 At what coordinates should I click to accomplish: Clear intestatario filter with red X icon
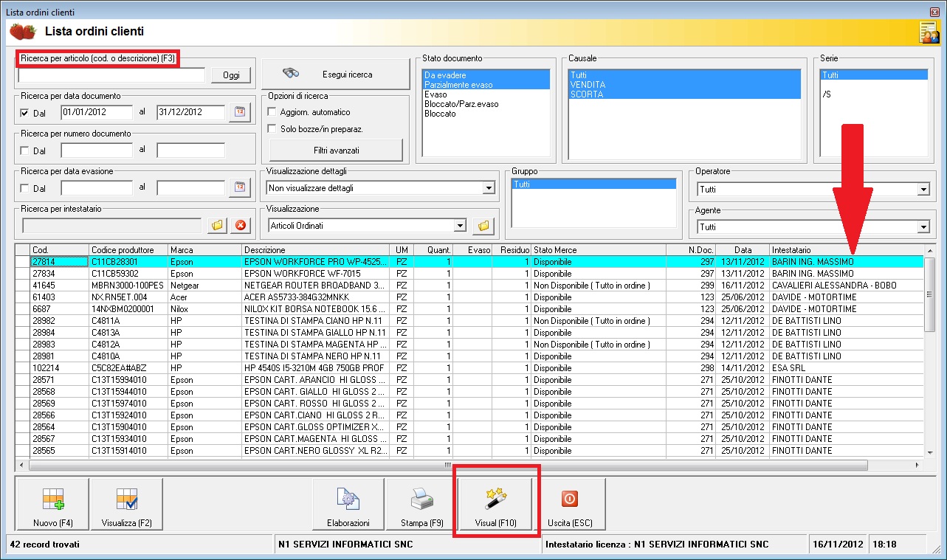coord(240,226)
